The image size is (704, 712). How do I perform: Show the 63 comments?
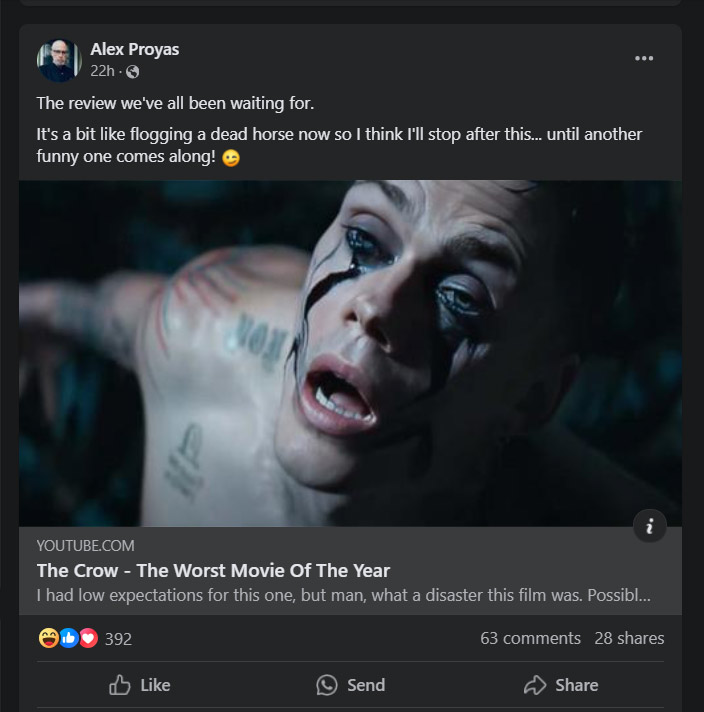pos(530,638)
